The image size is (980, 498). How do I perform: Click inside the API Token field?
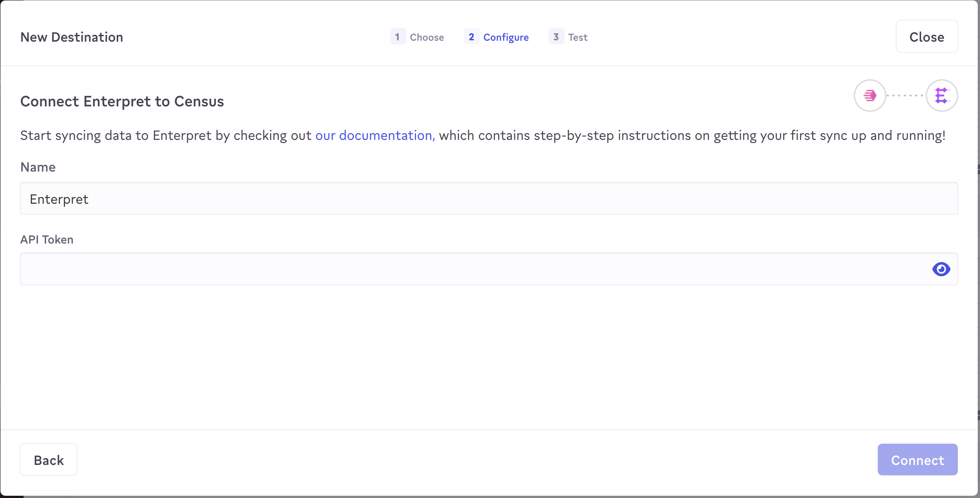point(471,269)
